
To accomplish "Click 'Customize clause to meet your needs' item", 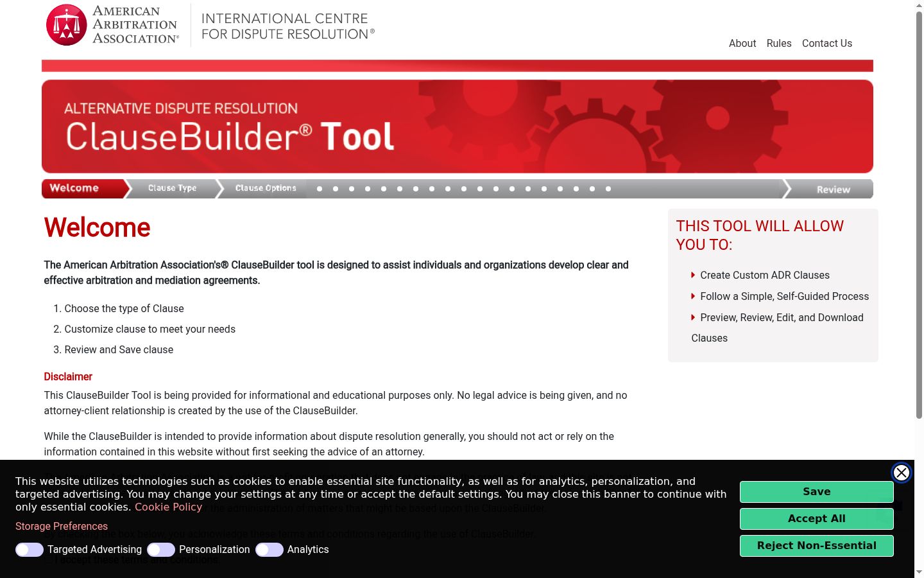I will point(150,329).
